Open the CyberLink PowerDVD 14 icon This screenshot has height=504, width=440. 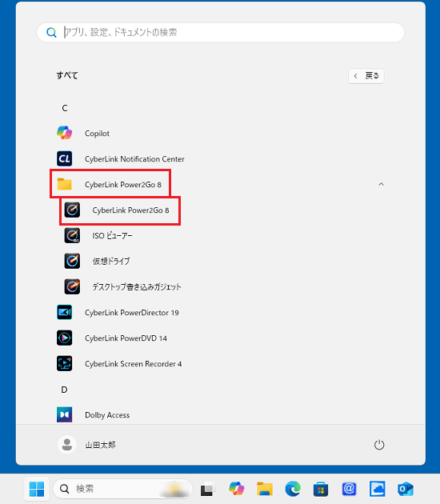coord(65,338)
